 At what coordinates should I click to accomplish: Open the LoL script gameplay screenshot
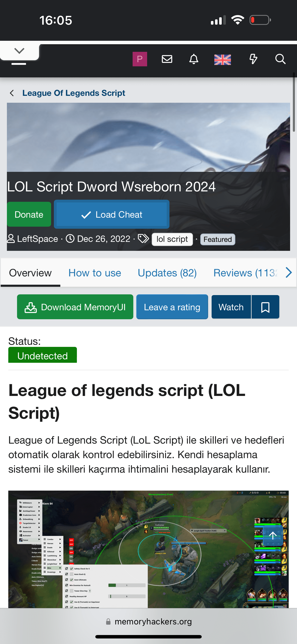(148, 549)
